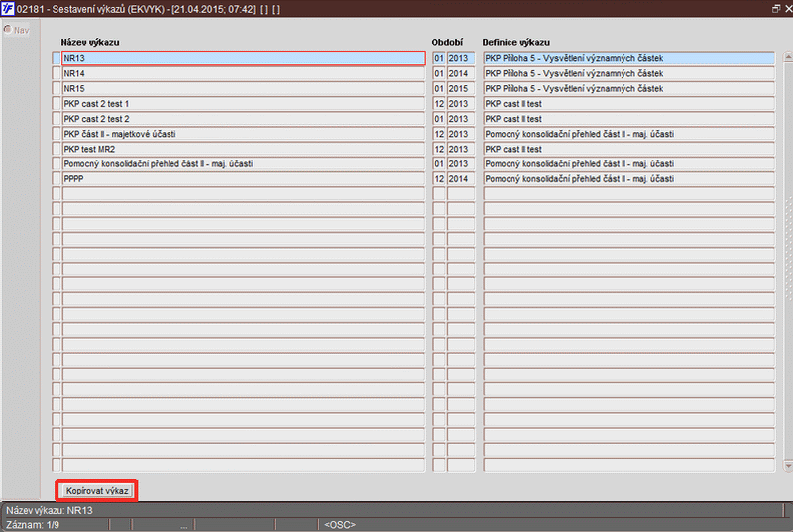The width and height of the screenshot is (793, 532).
Task: Click the Název výkazu: NR13 status line
Action: pos(50,511)
